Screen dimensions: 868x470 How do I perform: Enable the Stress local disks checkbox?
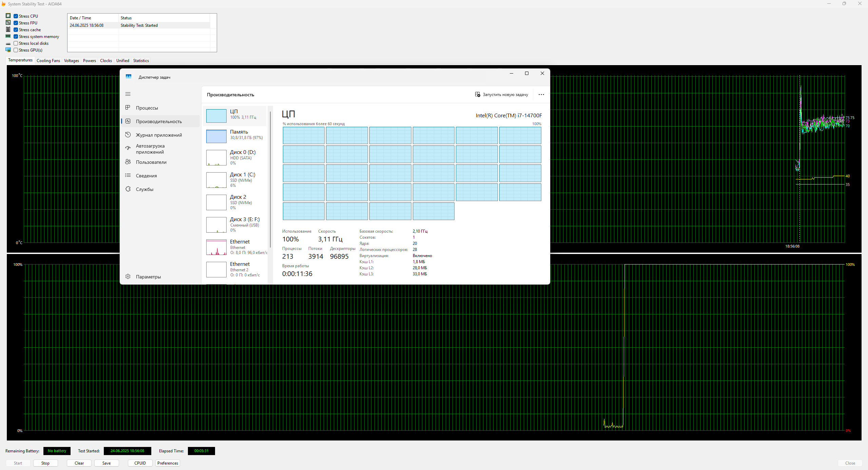coord(16,43)
